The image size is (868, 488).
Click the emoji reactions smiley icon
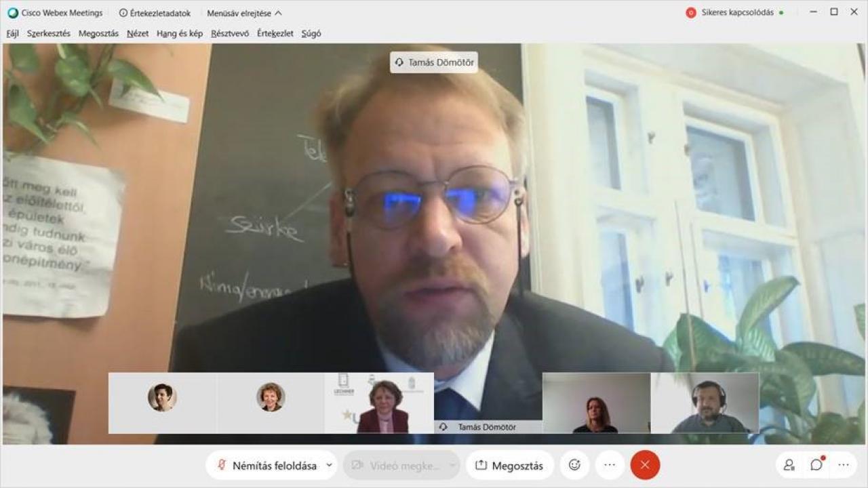tap(574, 465)
